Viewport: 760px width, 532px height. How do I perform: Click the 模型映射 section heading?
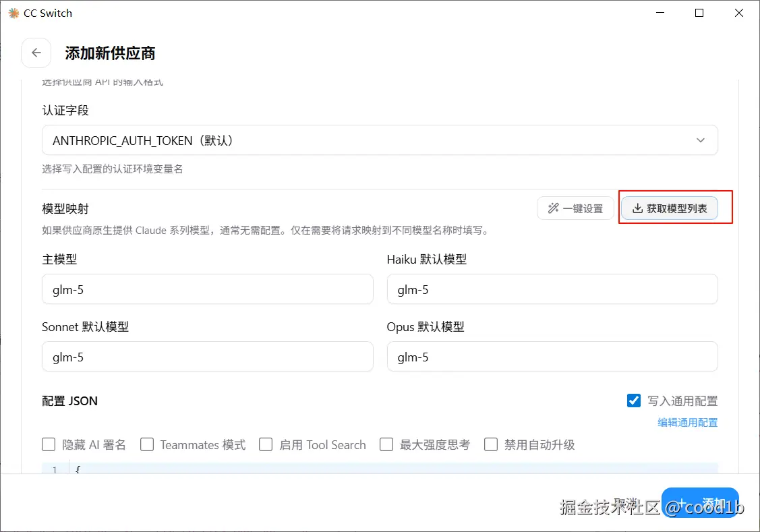point(65,209)
